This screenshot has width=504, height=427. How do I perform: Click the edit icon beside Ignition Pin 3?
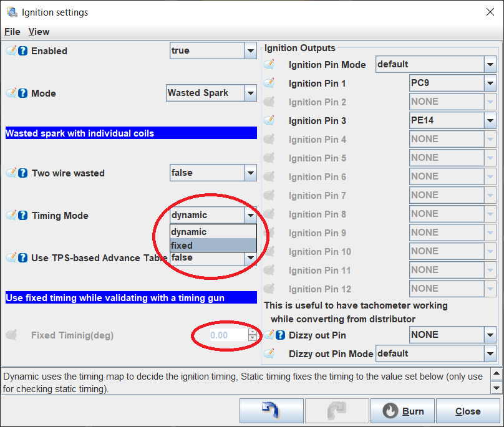[269, 121]
